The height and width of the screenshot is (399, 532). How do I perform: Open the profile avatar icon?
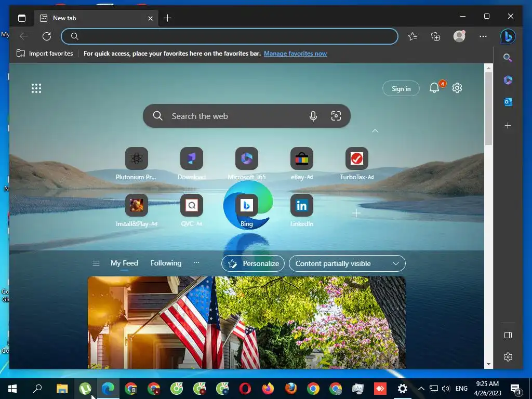tap(459, 36)
